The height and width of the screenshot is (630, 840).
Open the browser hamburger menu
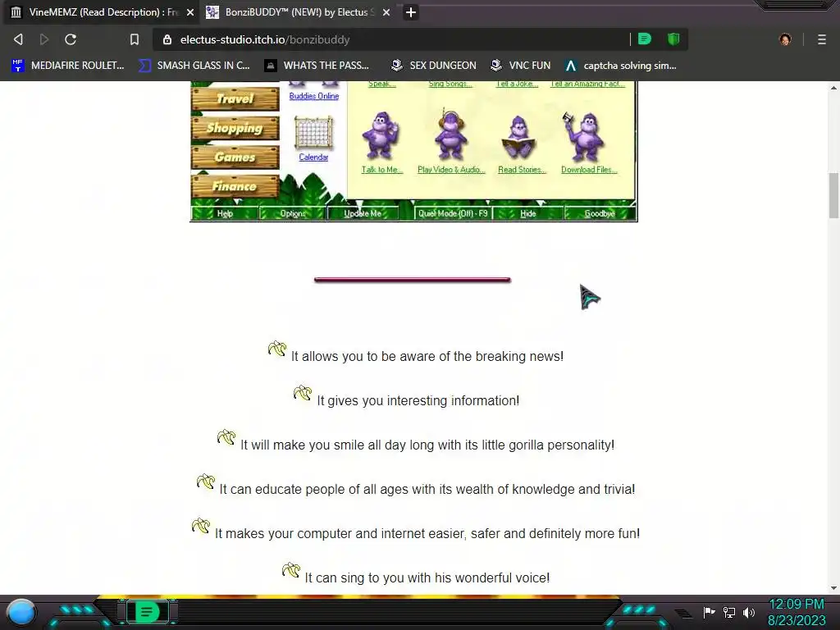(x=822, y=39)
